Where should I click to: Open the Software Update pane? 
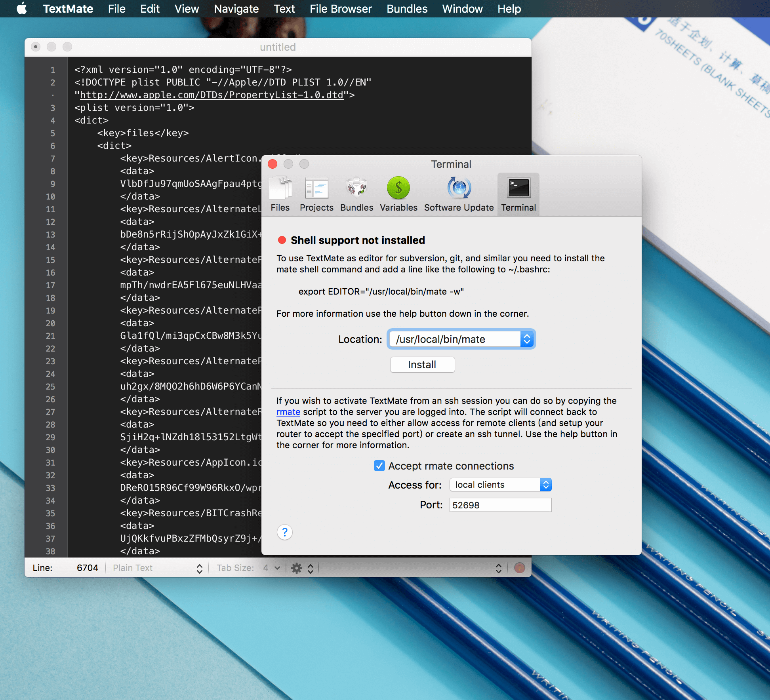[458, 194]
